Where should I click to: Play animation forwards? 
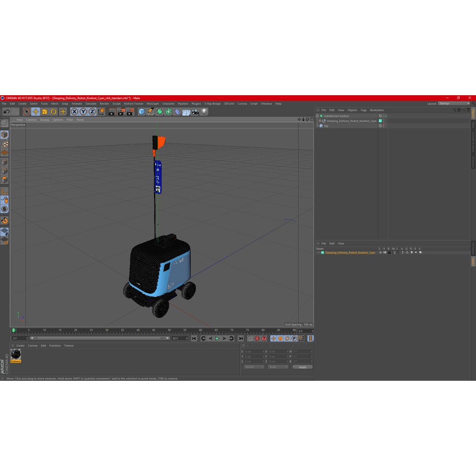tap(217, 338)
